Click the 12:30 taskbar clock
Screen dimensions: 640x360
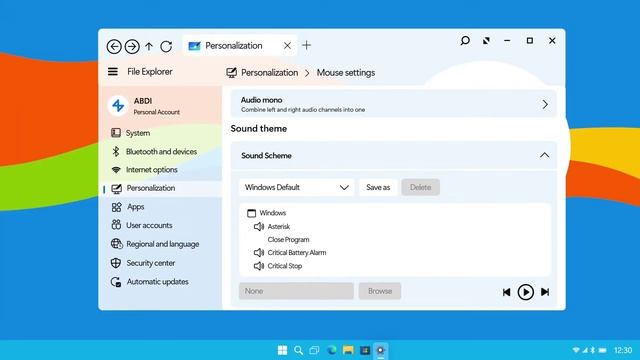point(623,350)
